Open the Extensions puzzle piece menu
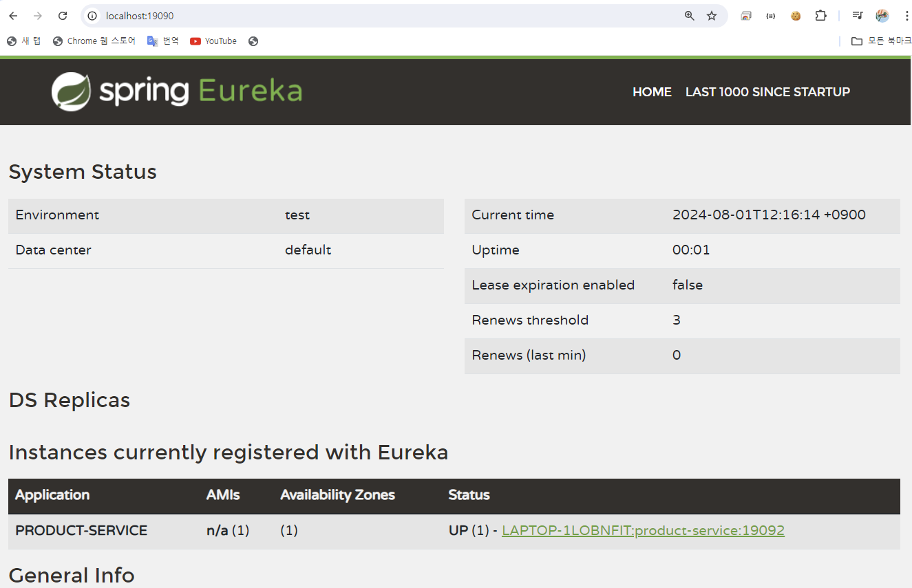The image size is (912, 588). 820,16
